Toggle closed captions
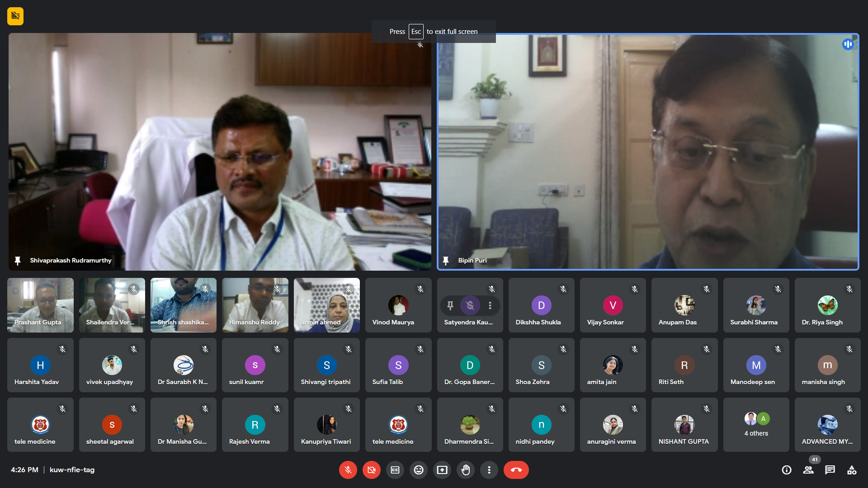Viewport: 868px width, 488px height. pos(395,470)
